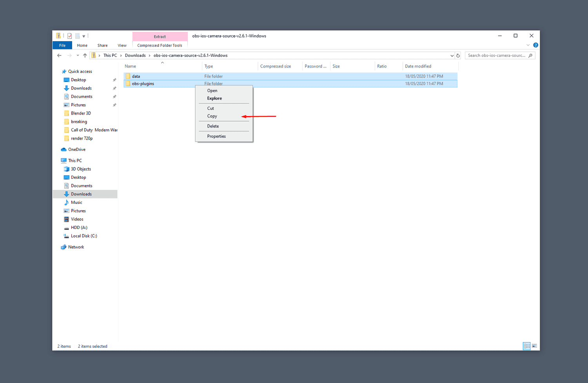Viewport: 588px width, 383px height.
Task: Click Downloads in the breadcrumb path
Action: 135,56
